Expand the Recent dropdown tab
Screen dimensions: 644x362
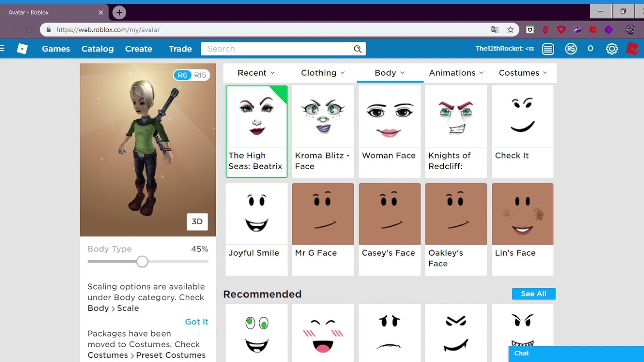[x=257, y=73]
